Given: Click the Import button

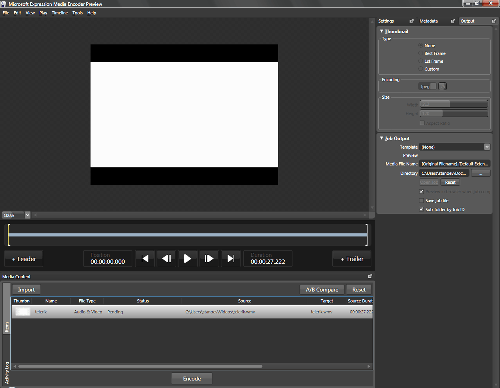Looking at the screenshot, I should click(26, 289).
